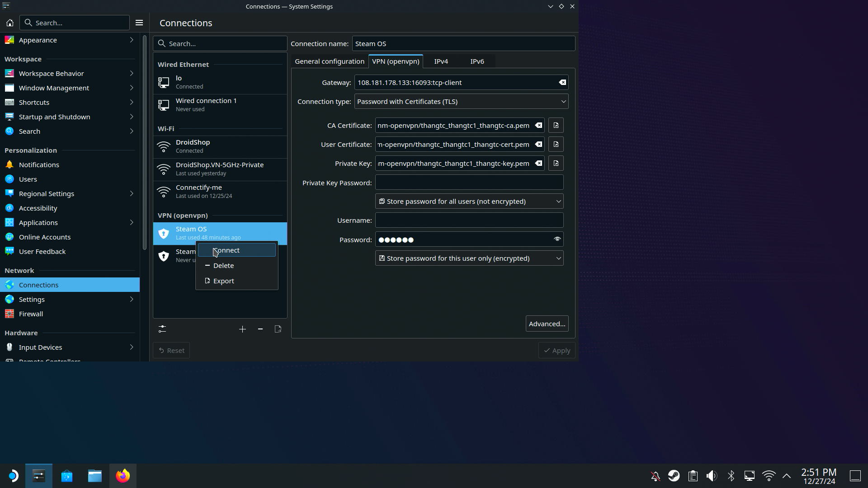Open Wi-Fi networks tray icon
This screenshot has height=488, width=868.
click(x=769, y=476)
